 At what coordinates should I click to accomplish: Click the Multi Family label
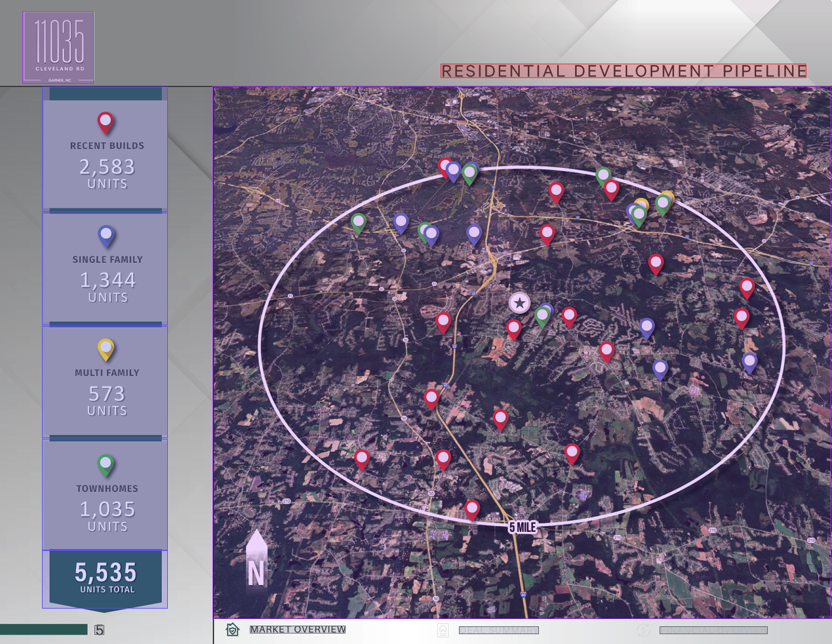pyautogui.click(x=107, y=372)
